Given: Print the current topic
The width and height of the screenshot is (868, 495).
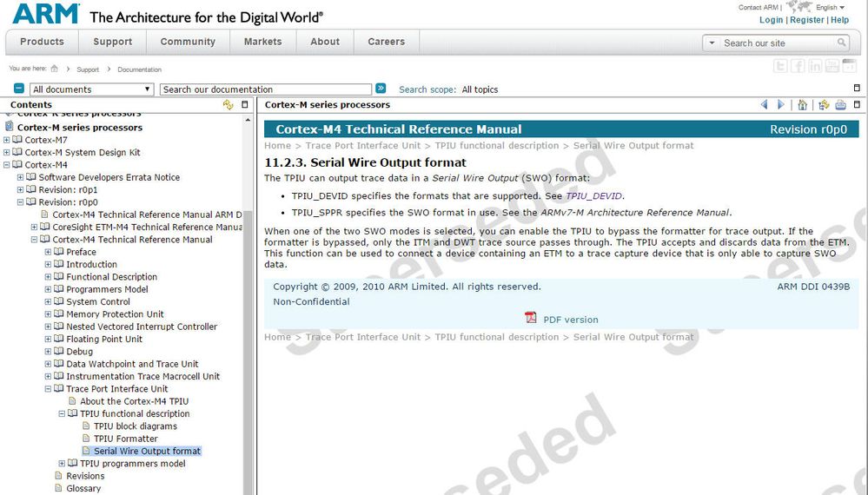Looking at the screenshot, I should click(840, 104).
